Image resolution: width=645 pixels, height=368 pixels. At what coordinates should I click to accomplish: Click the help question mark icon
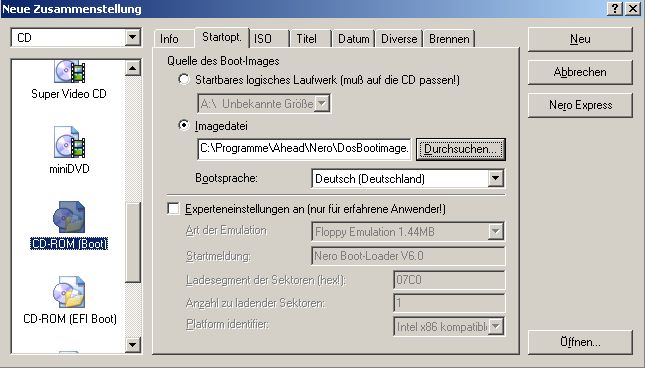pos(615,9)
